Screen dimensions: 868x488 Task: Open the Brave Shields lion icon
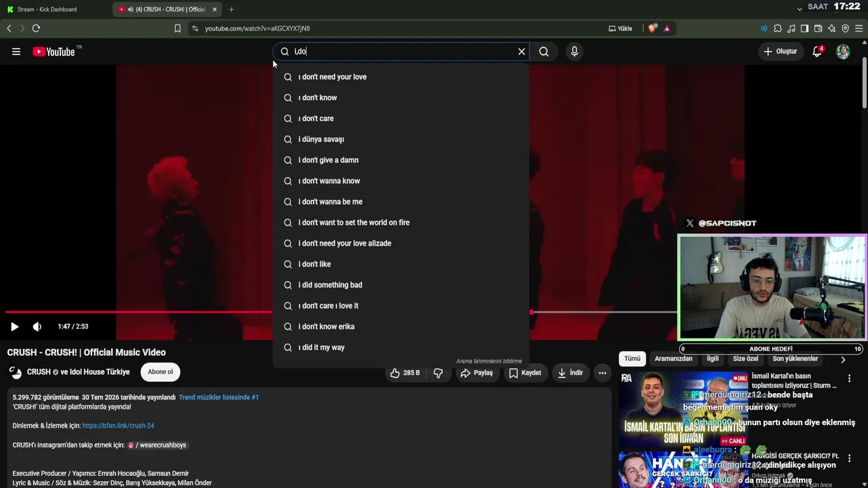[653, 28]
